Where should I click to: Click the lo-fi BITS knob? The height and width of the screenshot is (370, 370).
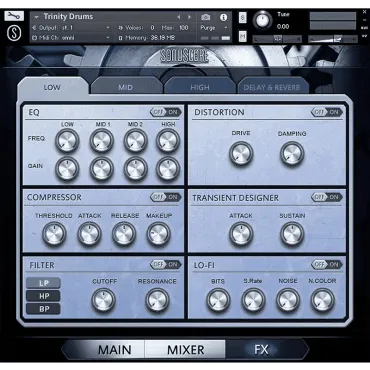point(218,300)
